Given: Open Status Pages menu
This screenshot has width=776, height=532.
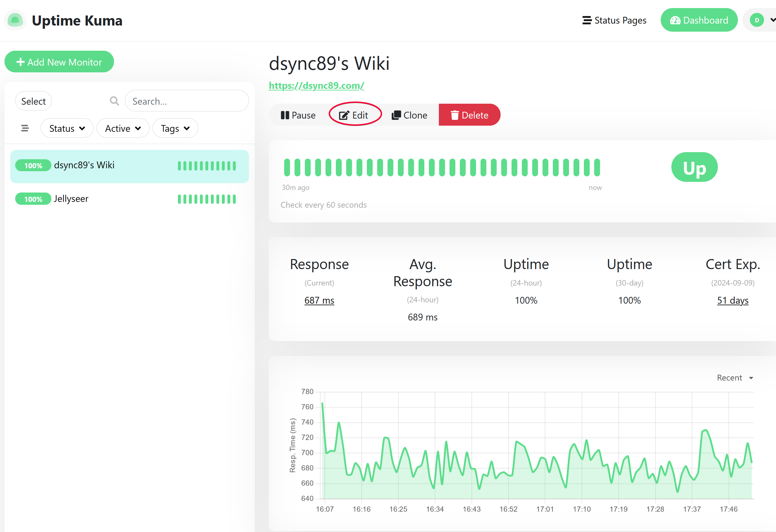Looking at the screenshot, I should pyautogui.click(x=614, y=20).
